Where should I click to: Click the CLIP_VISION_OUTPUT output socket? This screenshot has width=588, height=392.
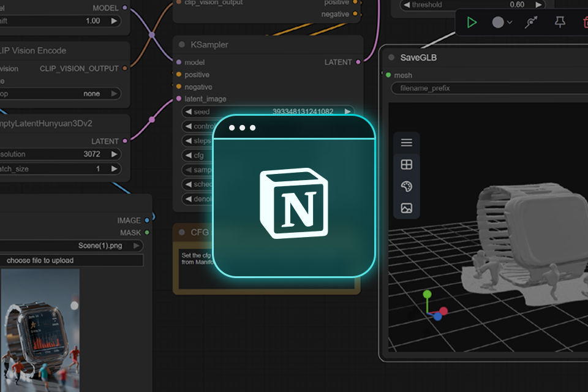125,68
